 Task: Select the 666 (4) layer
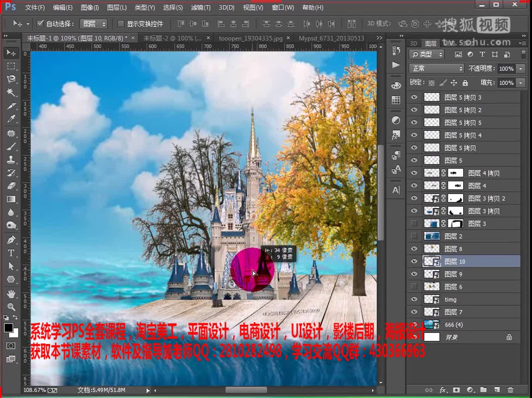pyautogui.click(x=464, y=324)
